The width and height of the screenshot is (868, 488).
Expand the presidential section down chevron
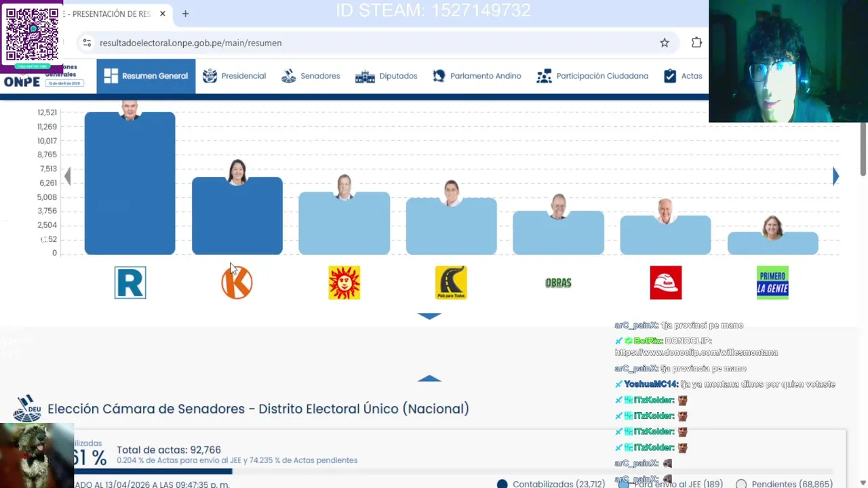(429, 317)
